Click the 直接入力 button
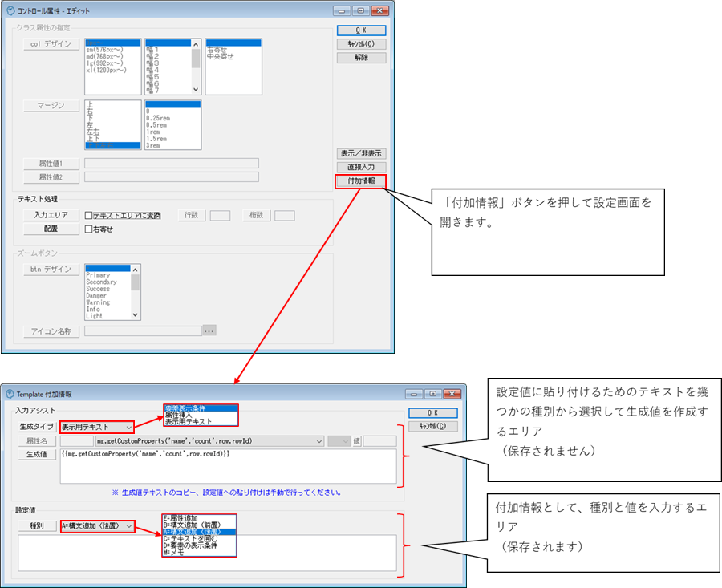Viewport: 722px width, 588px height. pos(360,167)
